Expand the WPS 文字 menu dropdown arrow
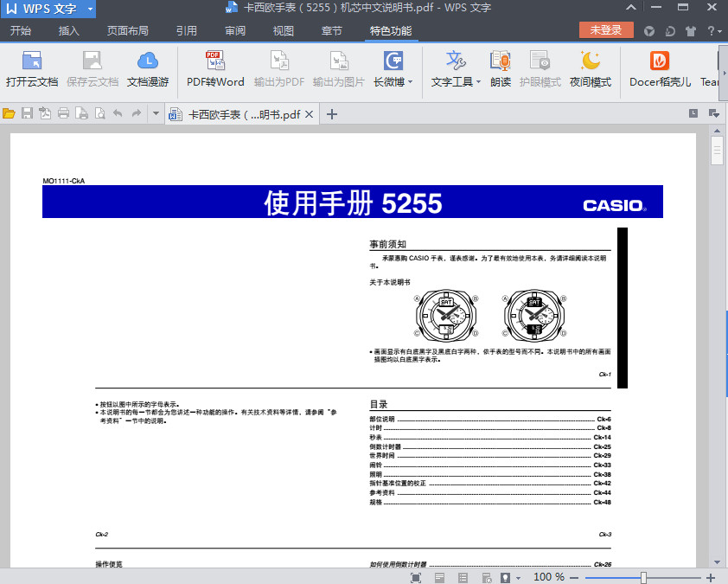 tap(90, 9)
